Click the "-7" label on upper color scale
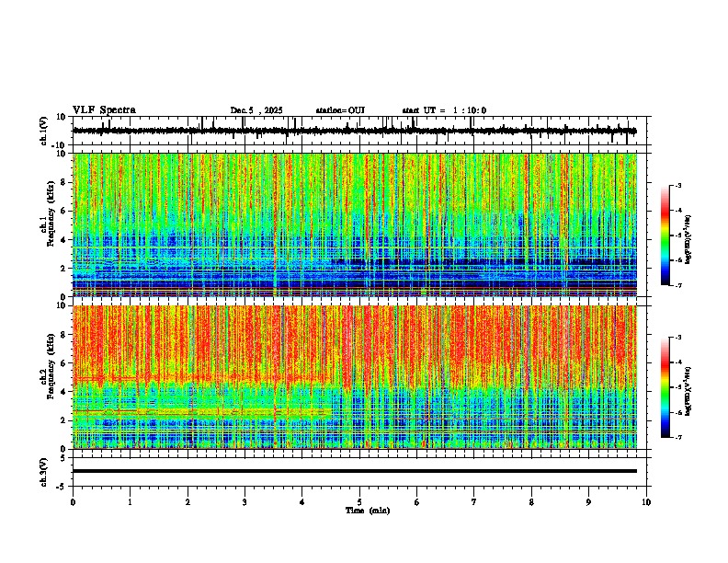 pyautogui.click(x=677, y=285)
